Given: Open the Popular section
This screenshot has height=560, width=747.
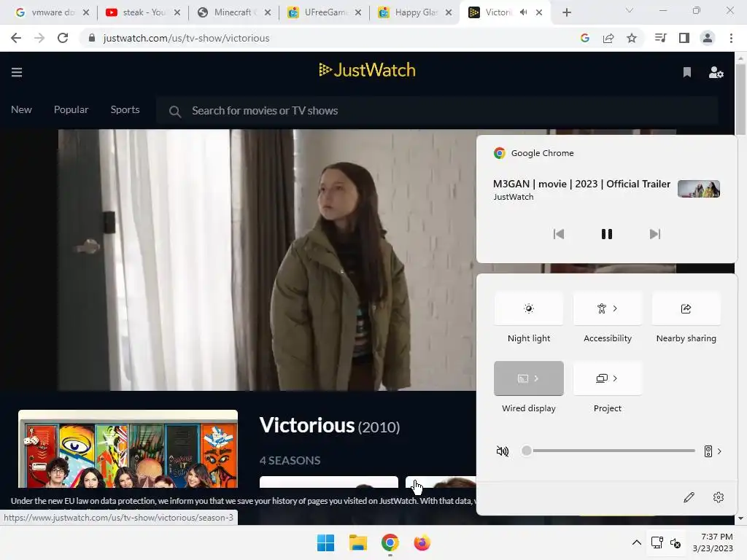Looking at the screenshot, I should [71, 109].
